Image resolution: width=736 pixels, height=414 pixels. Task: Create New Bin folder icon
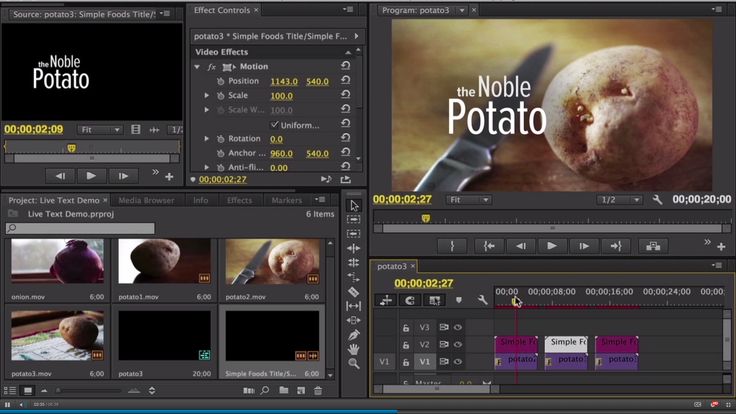point(284,390)
